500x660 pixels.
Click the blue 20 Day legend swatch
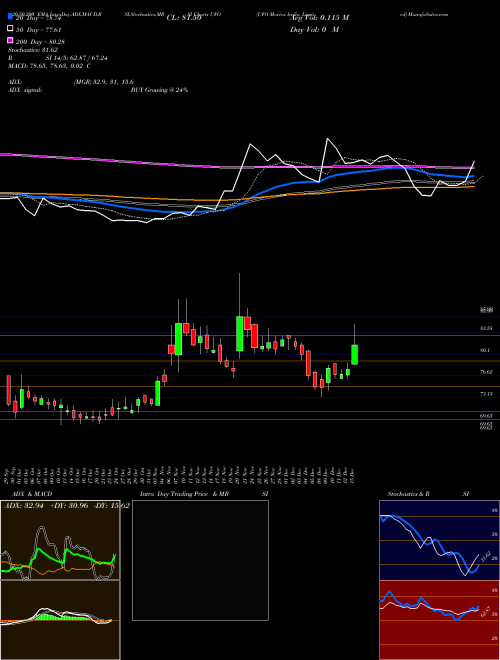click(x=10, y=17)
